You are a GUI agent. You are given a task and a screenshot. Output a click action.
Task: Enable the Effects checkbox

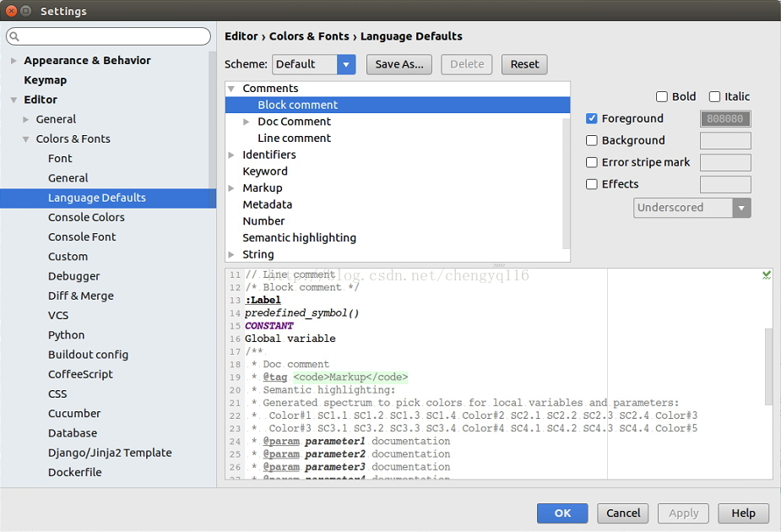(591, 184)
